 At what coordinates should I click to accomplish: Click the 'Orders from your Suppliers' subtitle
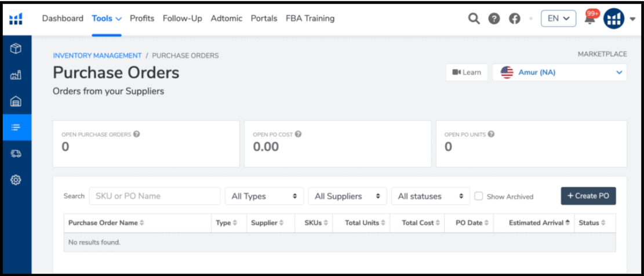pos(108,91)
